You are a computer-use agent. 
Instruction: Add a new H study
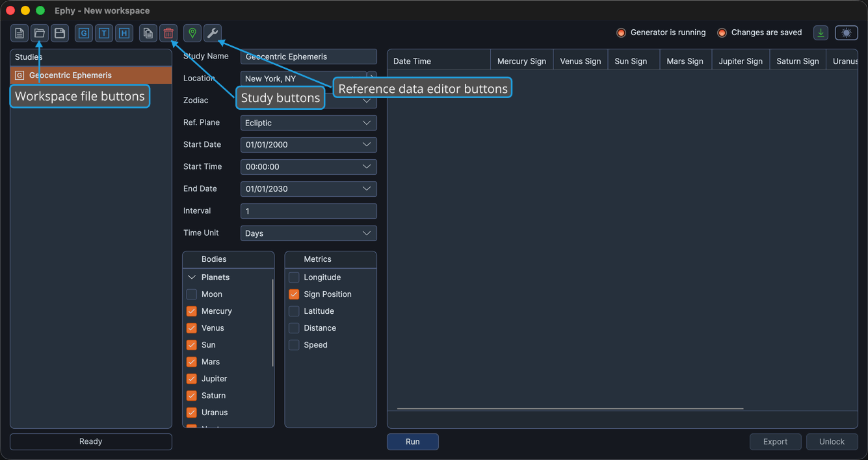tap(124, 33)
